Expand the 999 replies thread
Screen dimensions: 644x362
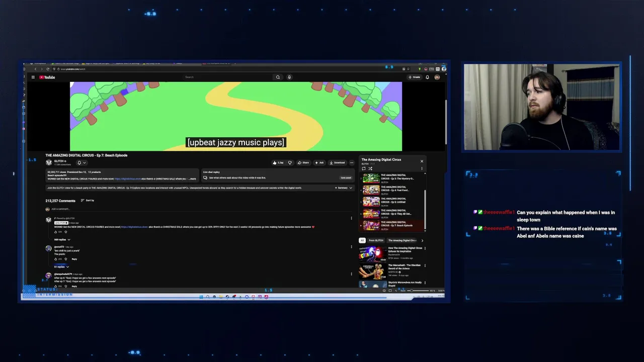point(61,240)
